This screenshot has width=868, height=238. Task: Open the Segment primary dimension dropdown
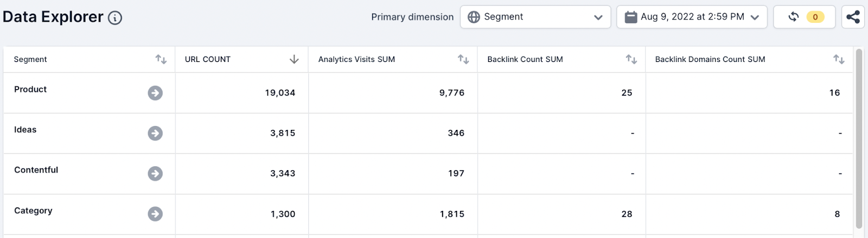click(x=535, y=17)
